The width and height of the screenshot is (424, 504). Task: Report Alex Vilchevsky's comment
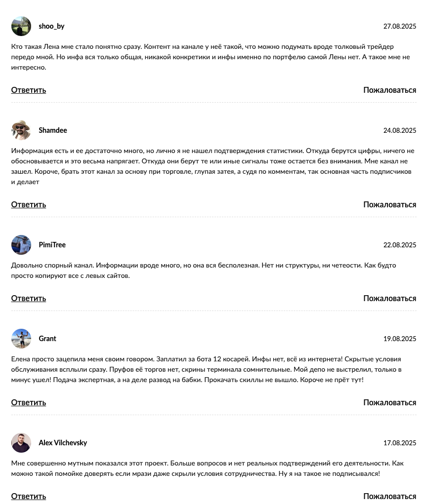[389, 496]
